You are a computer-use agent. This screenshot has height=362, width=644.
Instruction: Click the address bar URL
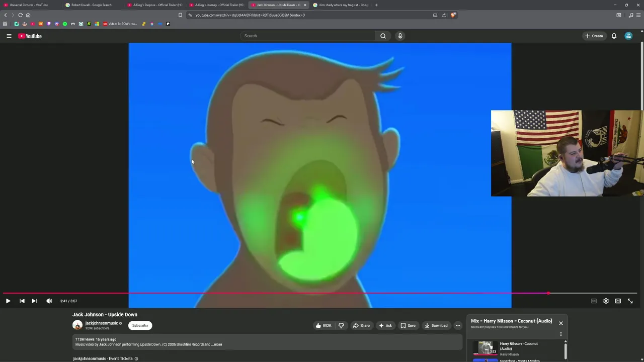(x=250, y=15)
